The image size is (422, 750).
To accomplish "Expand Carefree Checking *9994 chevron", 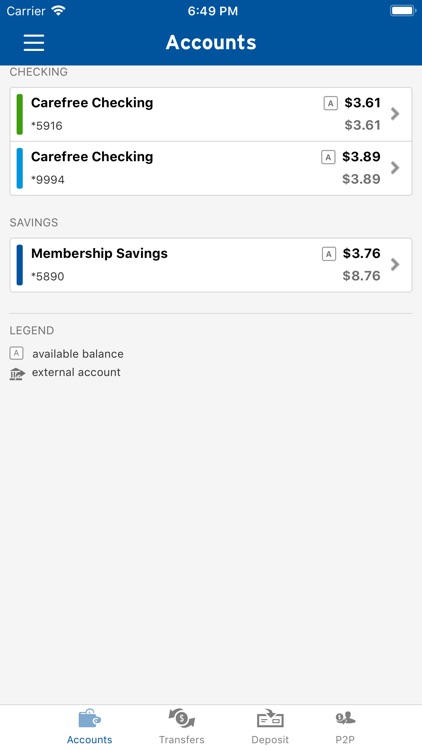I will (x=395, y=168).
